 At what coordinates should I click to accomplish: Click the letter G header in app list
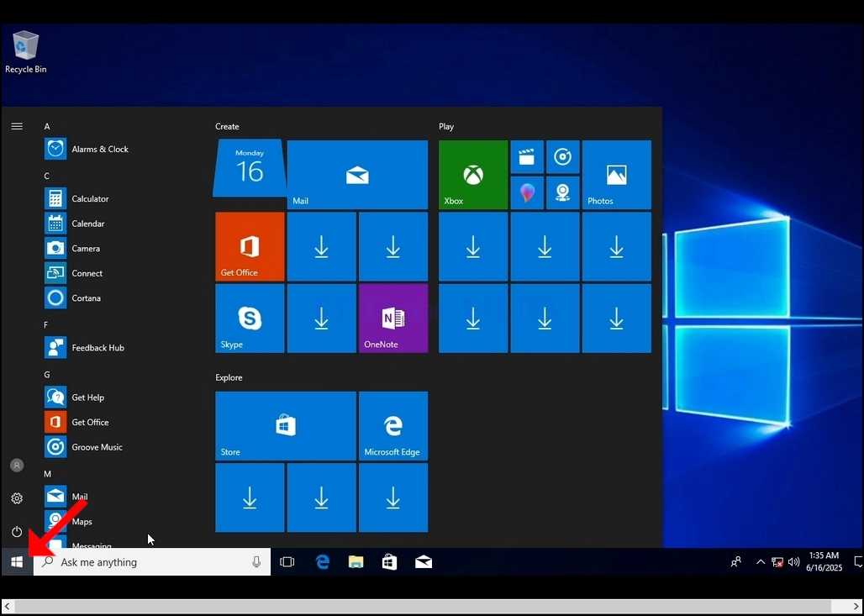coord(47,375)
